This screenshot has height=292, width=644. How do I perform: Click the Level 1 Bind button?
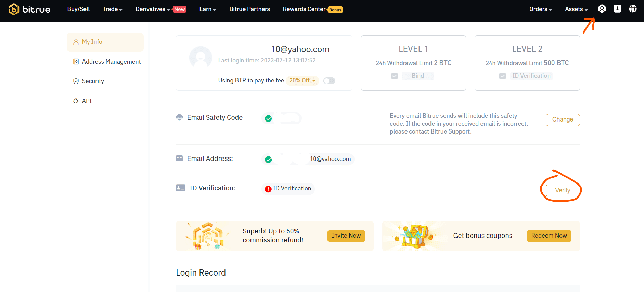click(x=418, y=76)
